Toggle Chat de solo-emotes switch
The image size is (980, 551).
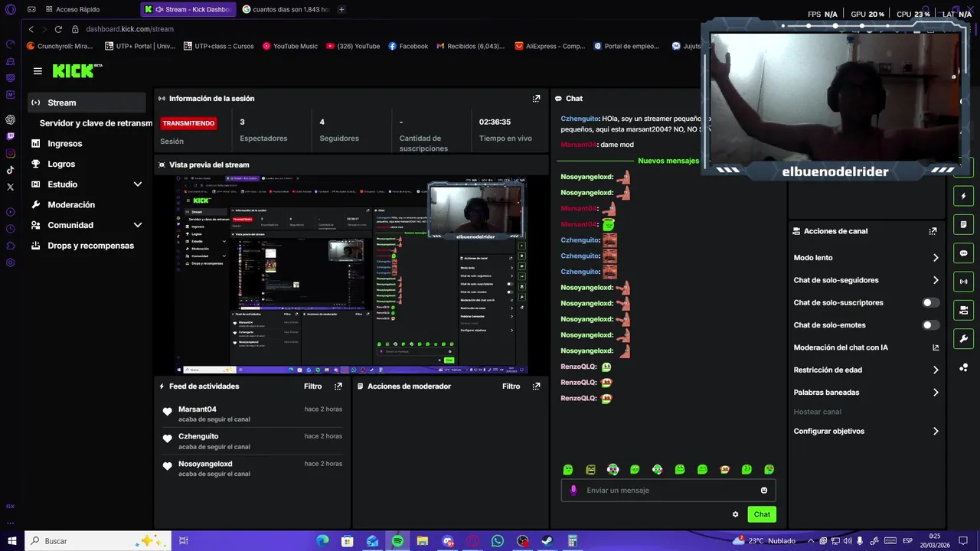(930, 325)
